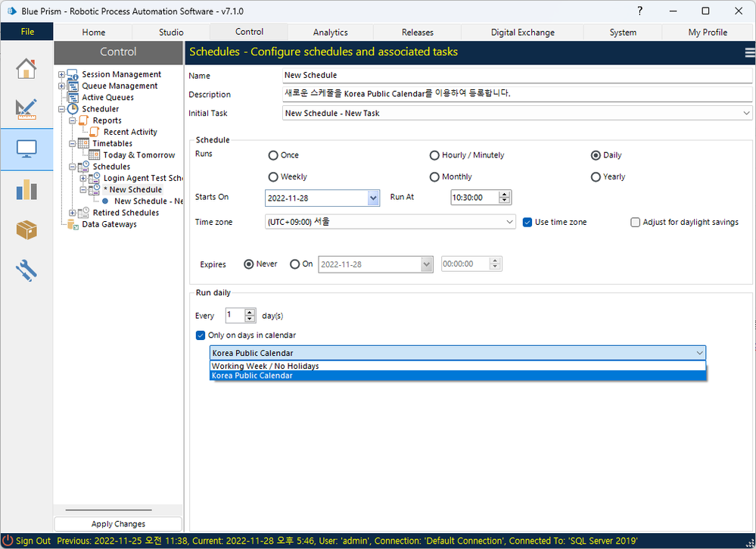Image resolution: width=756 pixels, height=549 pixels.
Task: Collapse the Reports node
Action: (73, 120)
